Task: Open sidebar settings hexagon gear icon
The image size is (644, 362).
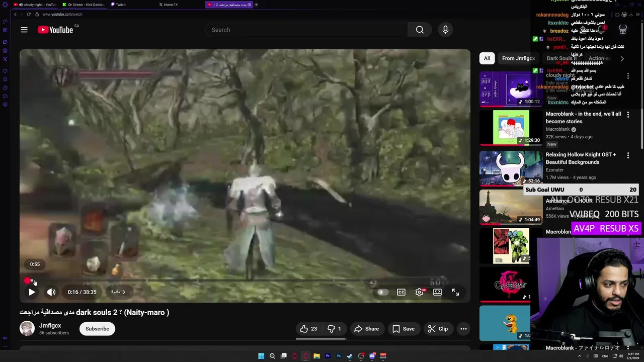Action: click(x=5, y=105)
